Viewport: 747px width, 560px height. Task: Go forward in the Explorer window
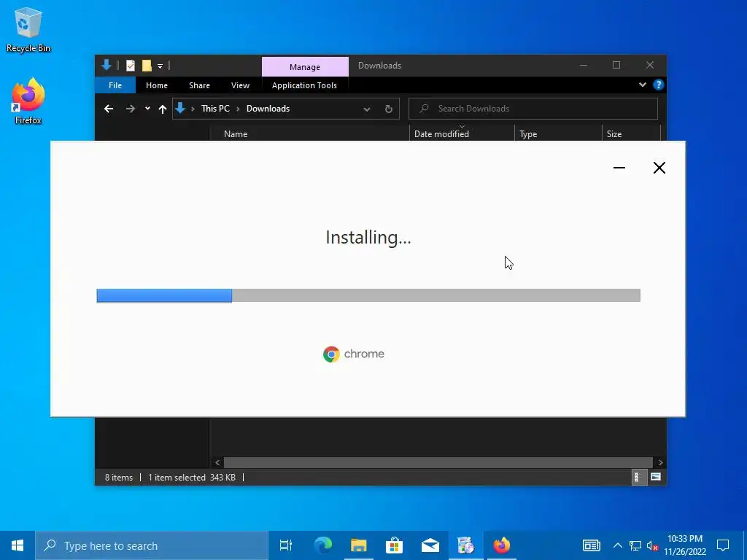coord(130,109)
